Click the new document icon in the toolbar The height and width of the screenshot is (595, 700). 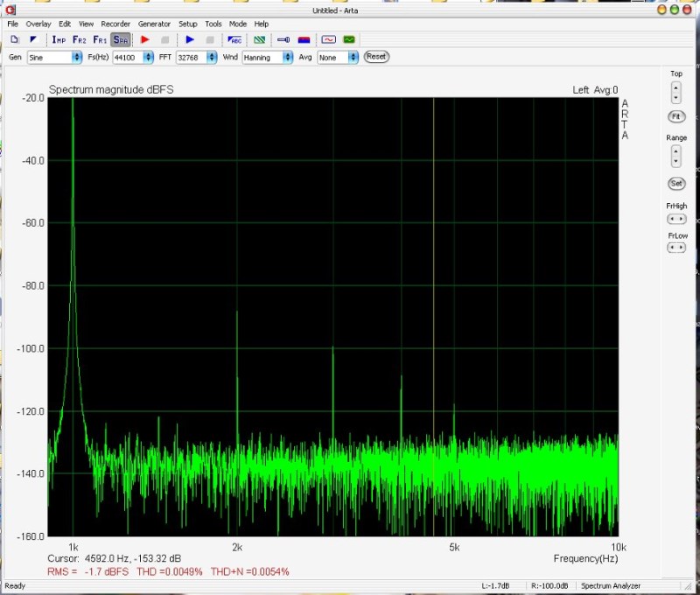[15, 39]
